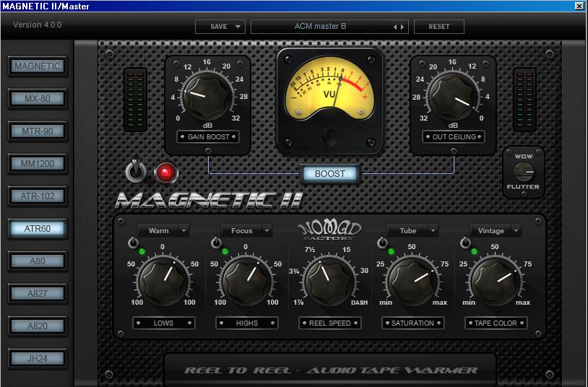Click the 7½ reel speed marking

[310, 250]
